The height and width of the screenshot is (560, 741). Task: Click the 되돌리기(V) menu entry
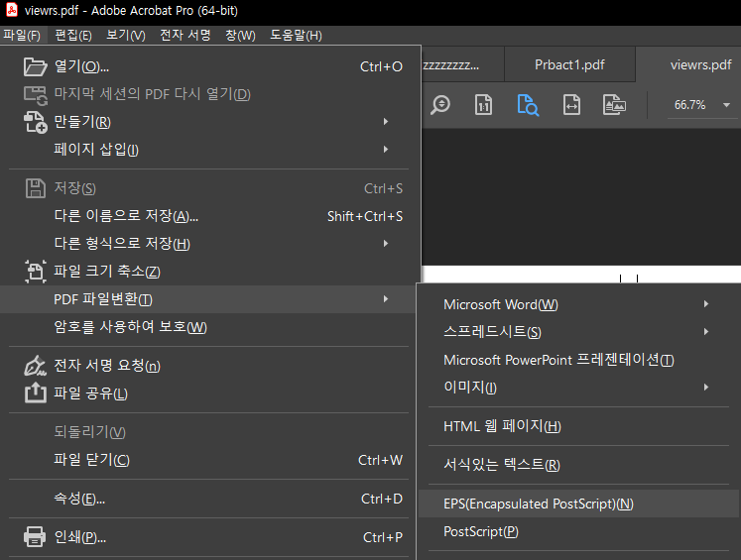pos(210,431)
